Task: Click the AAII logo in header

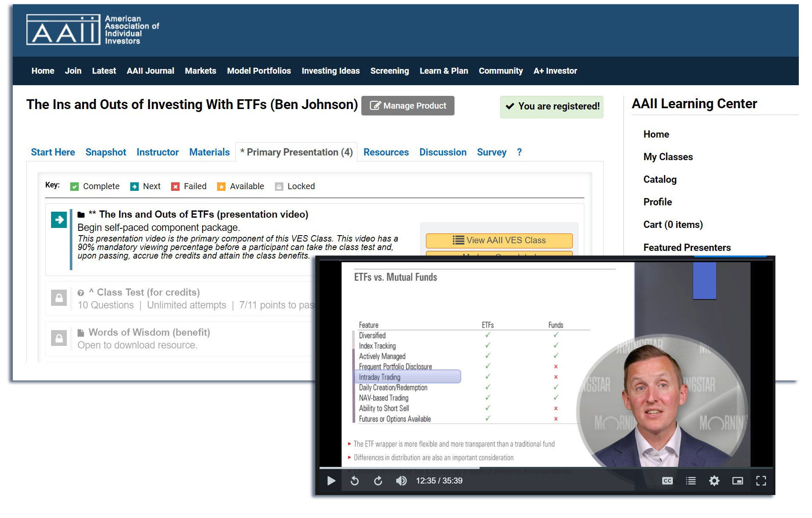Action: [x=93, y=30]
